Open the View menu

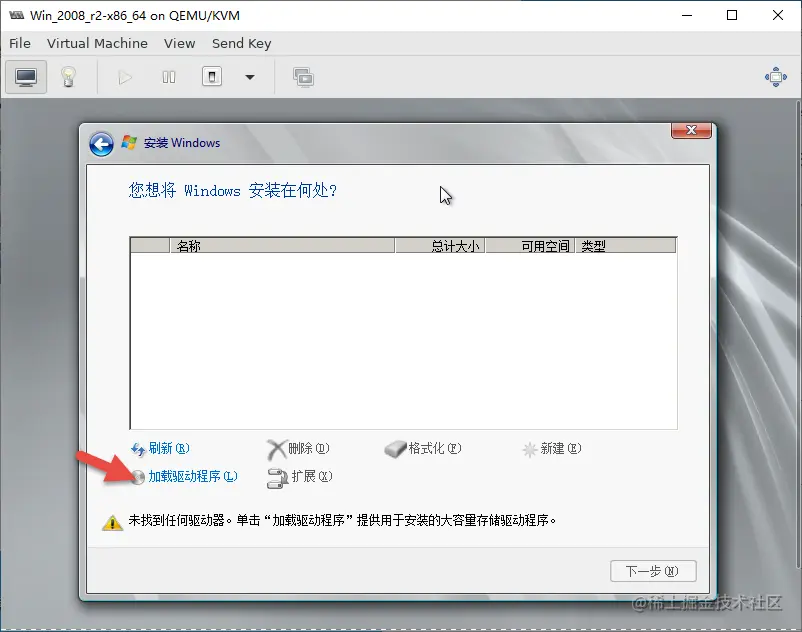(180, 43)
